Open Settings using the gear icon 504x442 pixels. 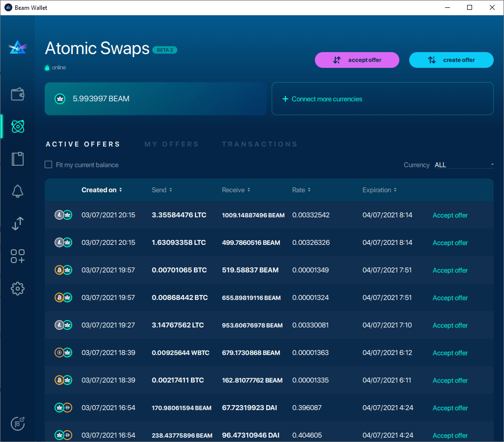18,289
